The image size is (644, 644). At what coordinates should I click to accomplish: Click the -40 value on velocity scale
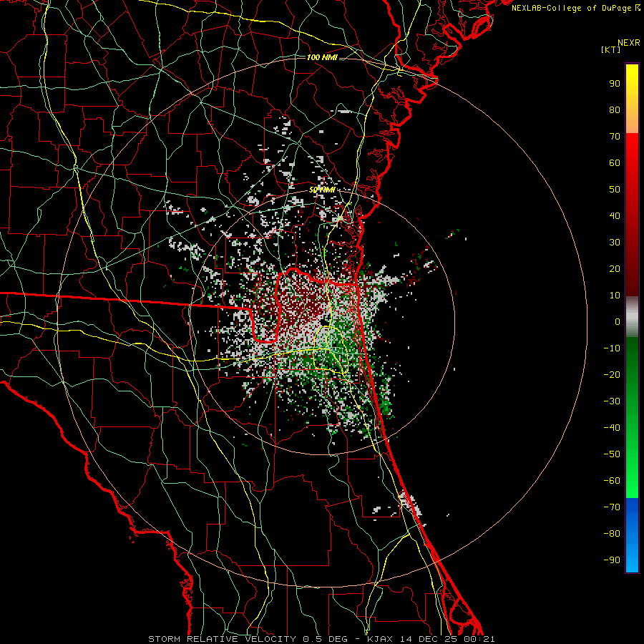612,428
